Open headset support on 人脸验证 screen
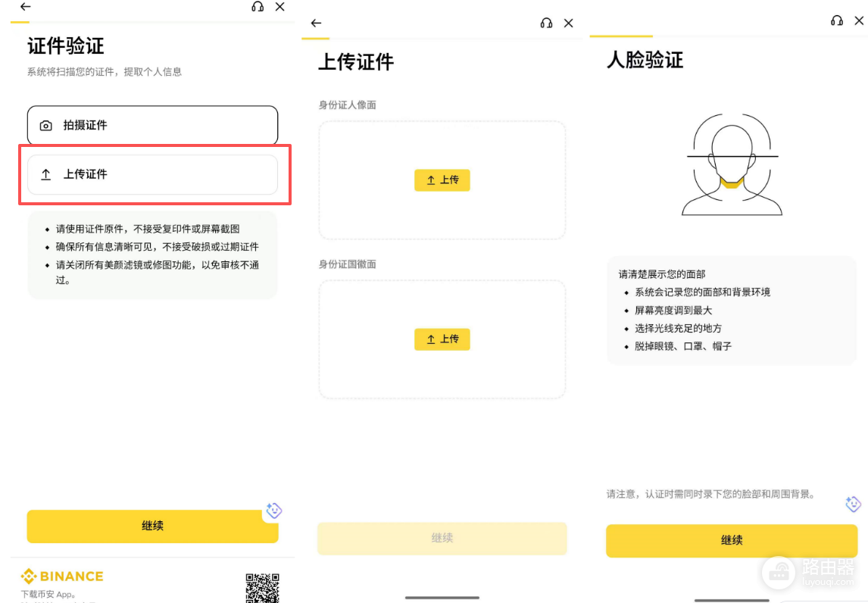868x603 pixels. click(x=837, y=21)
